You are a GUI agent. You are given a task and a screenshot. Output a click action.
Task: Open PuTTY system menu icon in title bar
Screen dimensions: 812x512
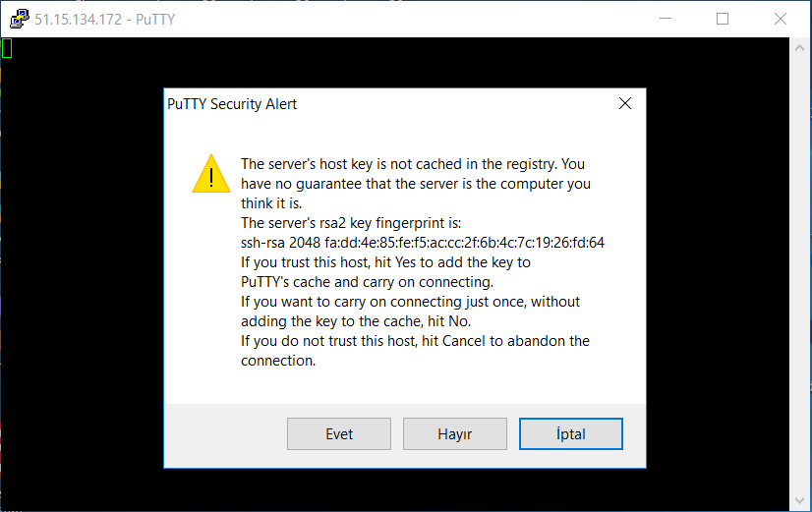pyautogui.click(x=19, y=19)
